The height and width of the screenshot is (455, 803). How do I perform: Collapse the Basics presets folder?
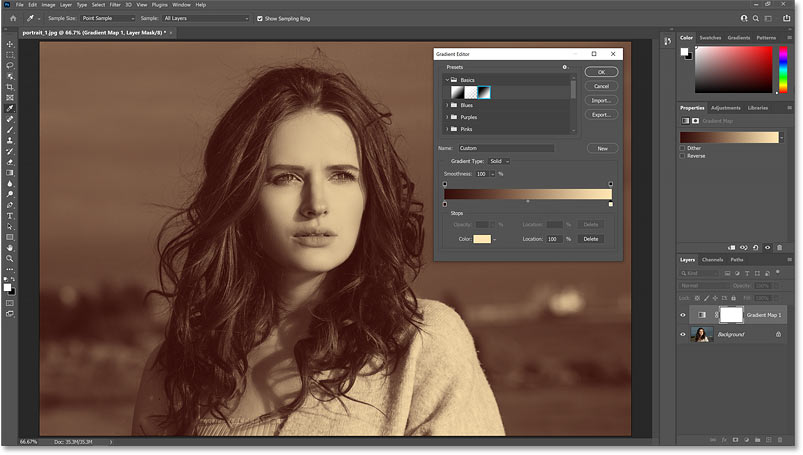(x=447, y=80)
